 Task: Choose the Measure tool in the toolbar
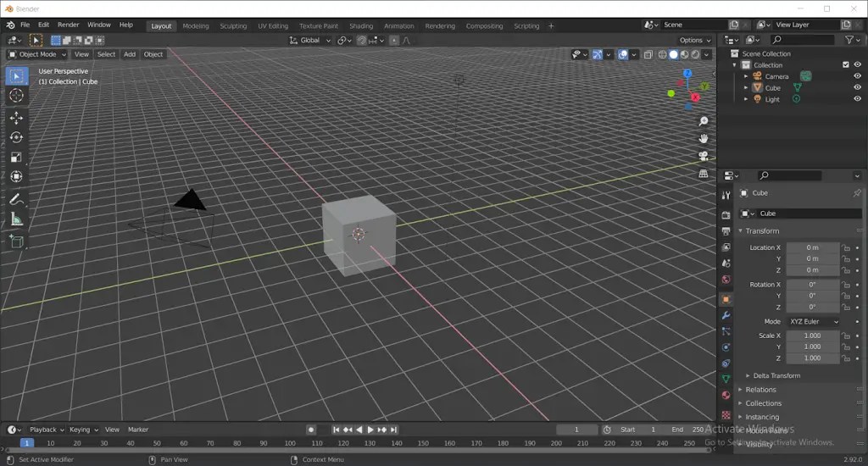pos(16,219)
